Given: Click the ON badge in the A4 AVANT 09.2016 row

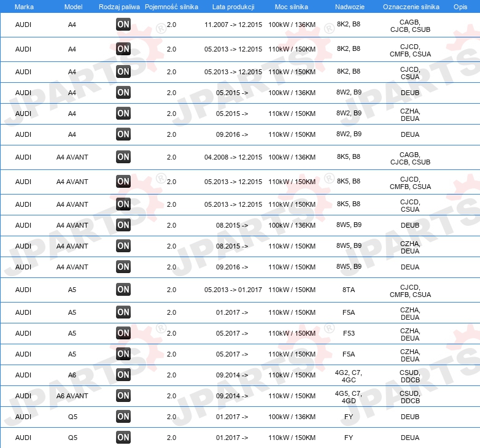Looking at the screenshot, I should (x=123, y=266).
